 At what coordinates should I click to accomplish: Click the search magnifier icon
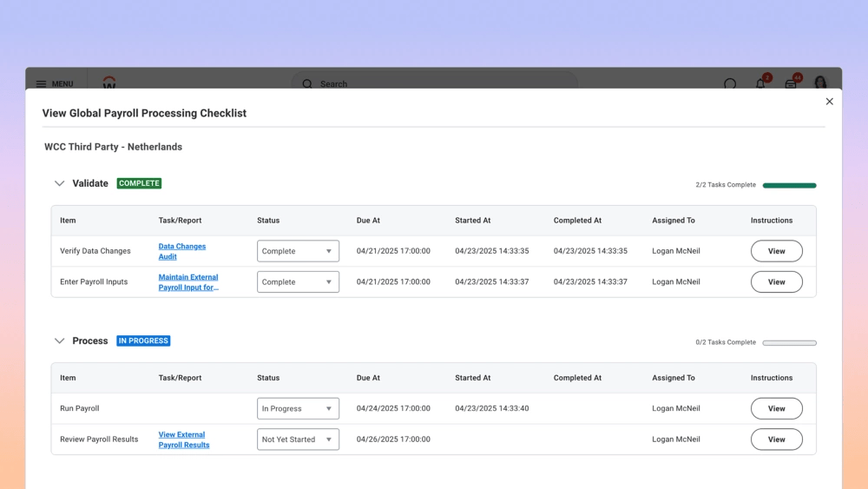click(307, 83)
